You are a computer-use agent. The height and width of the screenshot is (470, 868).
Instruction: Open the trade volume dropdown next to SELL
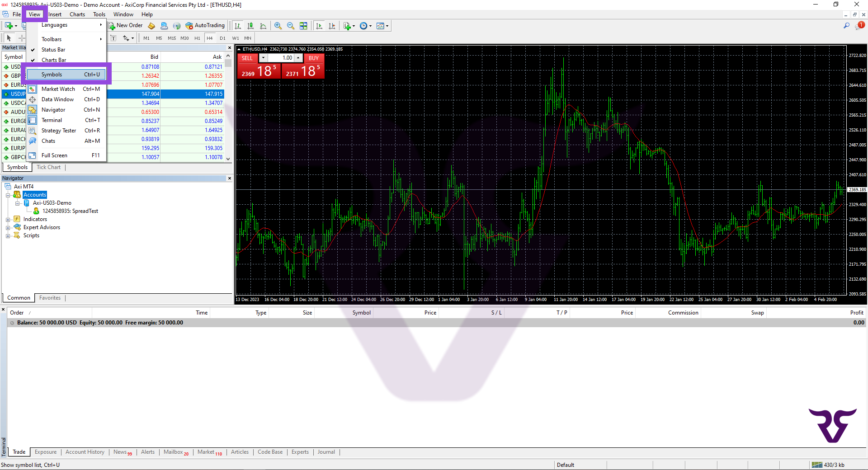263,58
